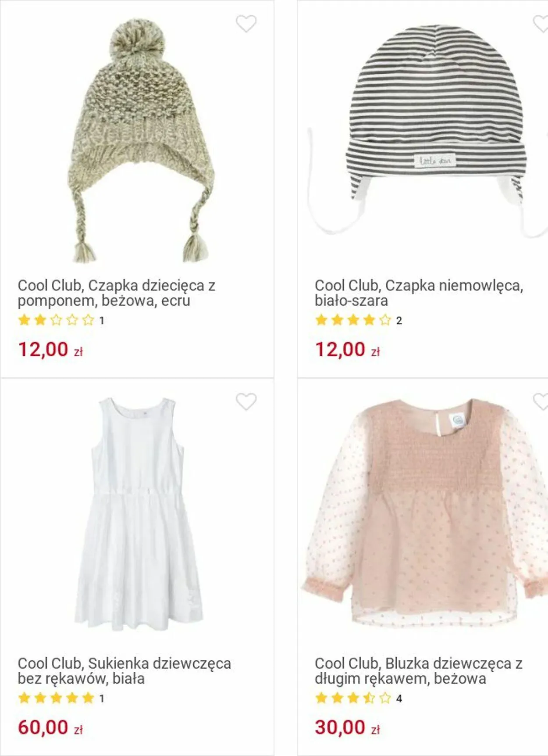Screen dimensions: 548x756
Task: Select the 12,00 zł price of baby hat
Action: coord(347,350)
